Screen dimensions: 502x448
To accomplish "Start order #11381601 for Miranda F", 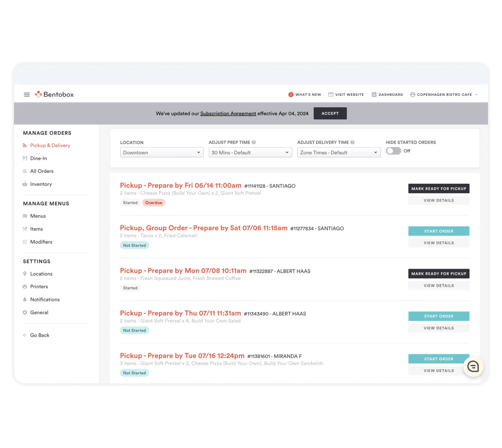I will click(439, 359).
